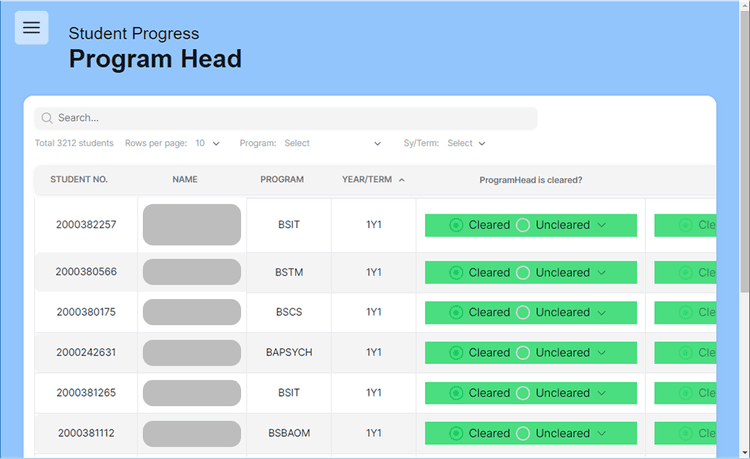Viewport: 750px width, 459px height.
Task: Sort by Year/Term arrow icon
Action: tap(402, 180)
